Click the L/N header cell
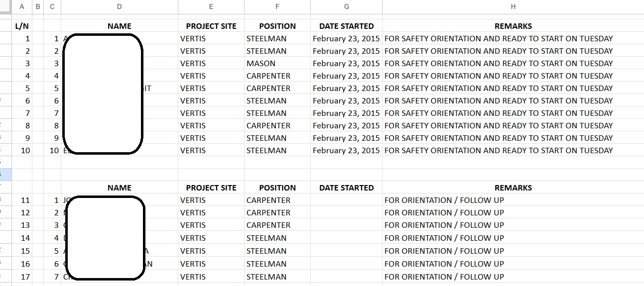The image size is (644, 286). pos(21,26)
